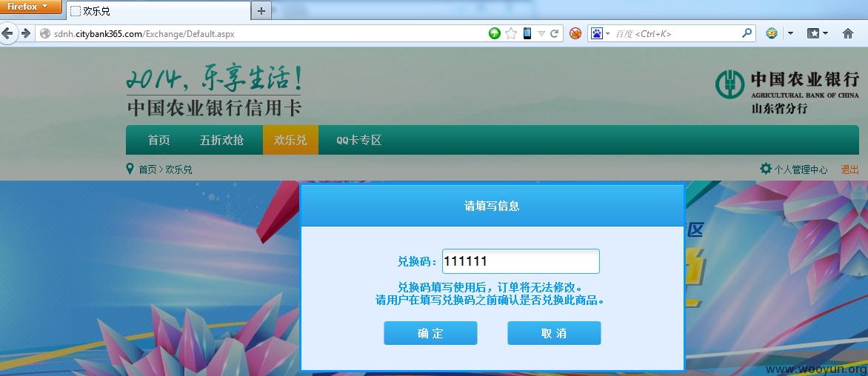Click 中国农业银行信用卡 header title
This screenshot has height=376, width=868.
[214, 107]
